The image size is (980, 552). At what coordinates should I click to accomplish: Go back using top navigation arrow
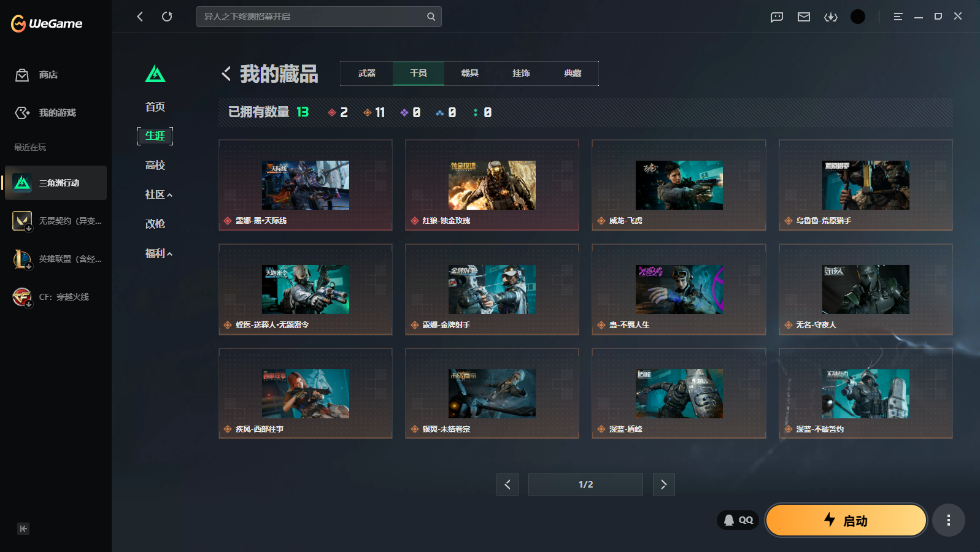click(x=140, y=17)
